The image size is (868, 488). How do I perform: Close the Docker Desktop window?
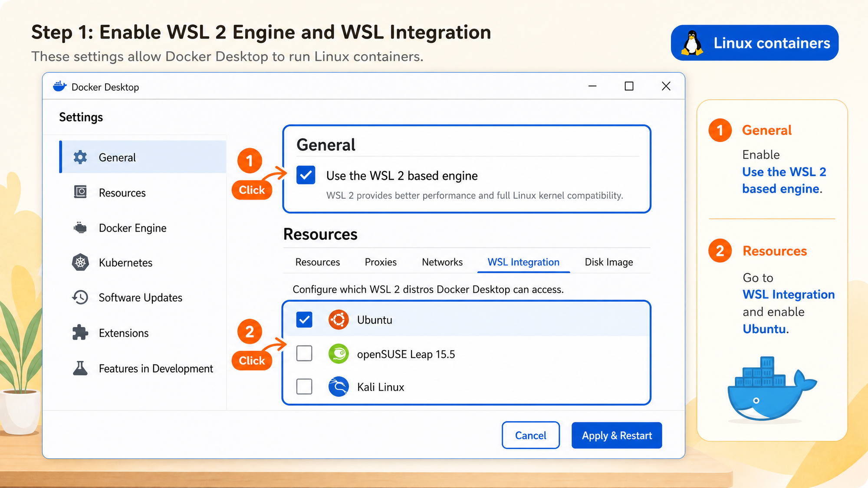tap(666, 86)
